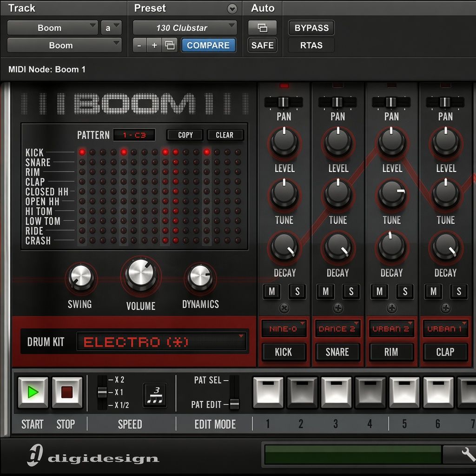The width and height of the screenshot is (476, 476).
Task: Open the URBAN 2 rim sound dropdown
Action: 391,329
